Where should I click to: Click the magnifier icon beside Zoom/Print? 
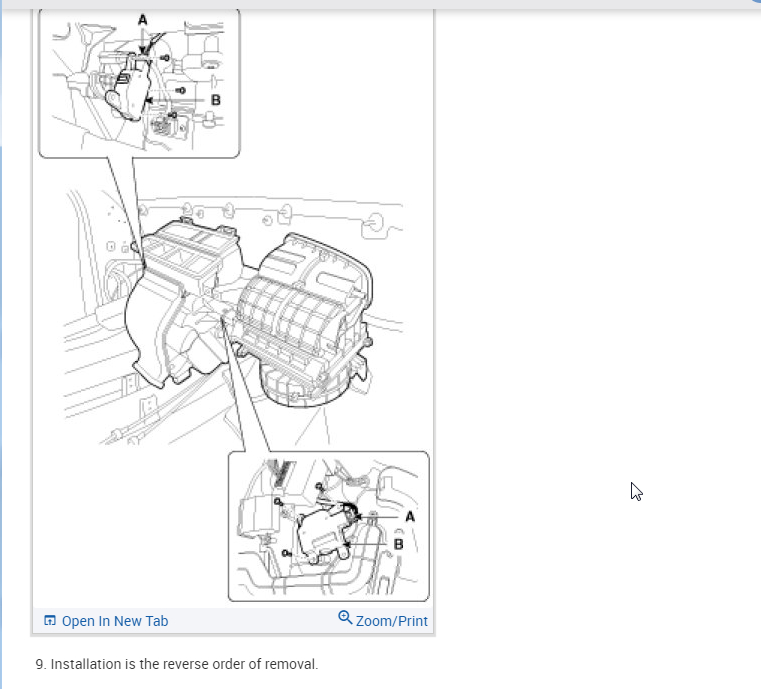345,618
